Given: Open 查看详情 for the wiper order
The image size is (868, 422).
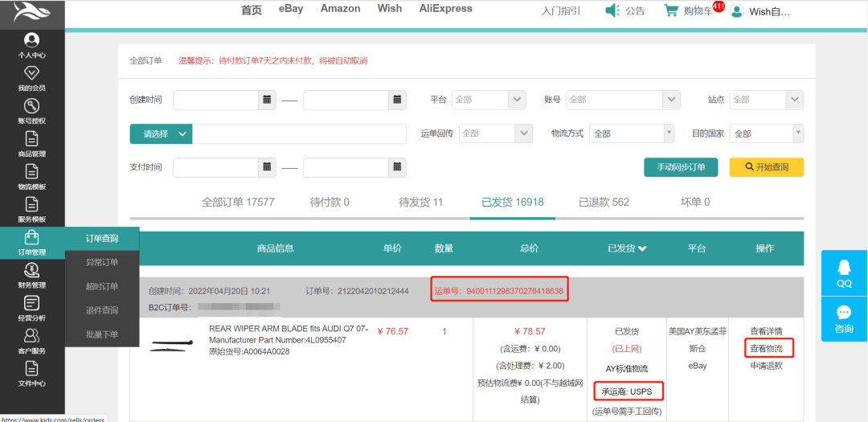Looking at the screenshot, I should pyautogui.click(x=766, y=331).
